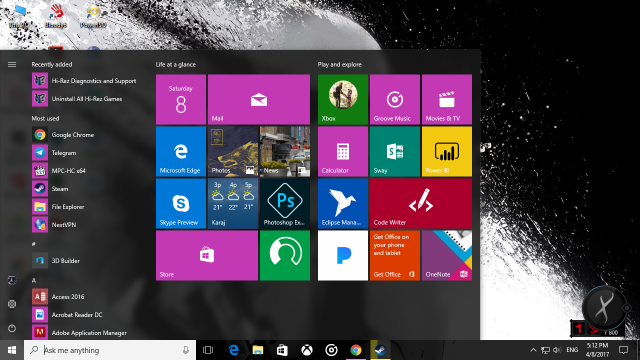Image resolution: width=640 pixels, height=360 pixels.
Task: Open the Saturday 8 calendar tile
Action: tap(181, 99)
